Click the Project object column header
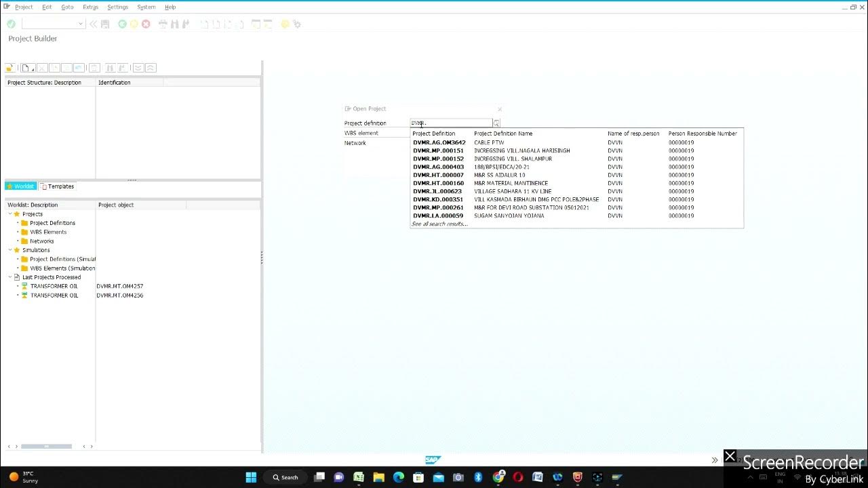The image size is (868, 488). pyautogui.click(x=141, y=205)
